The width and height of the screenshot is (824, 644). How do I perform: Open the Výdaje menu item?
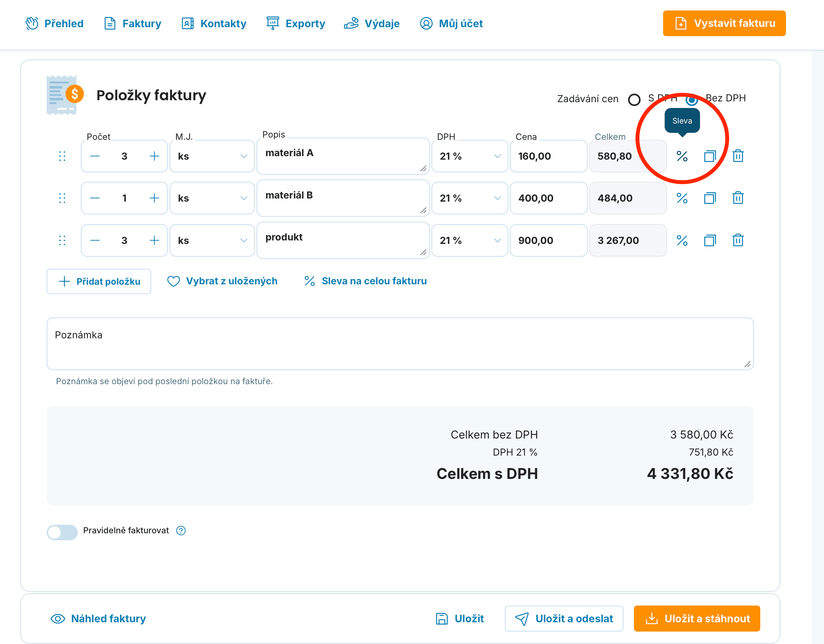[x=372, y=23]
